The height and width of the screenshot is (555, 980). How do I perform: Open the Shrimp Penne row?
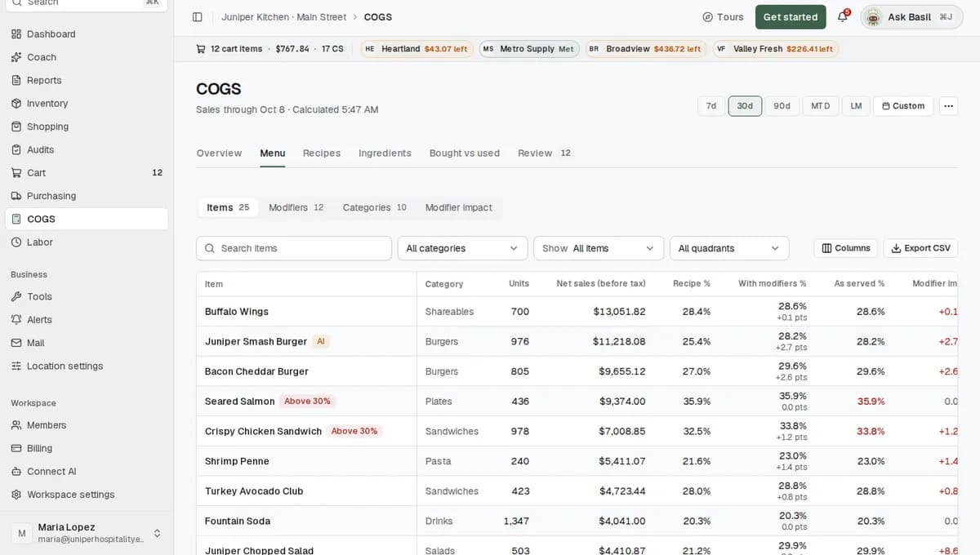[x=577, y=461]
